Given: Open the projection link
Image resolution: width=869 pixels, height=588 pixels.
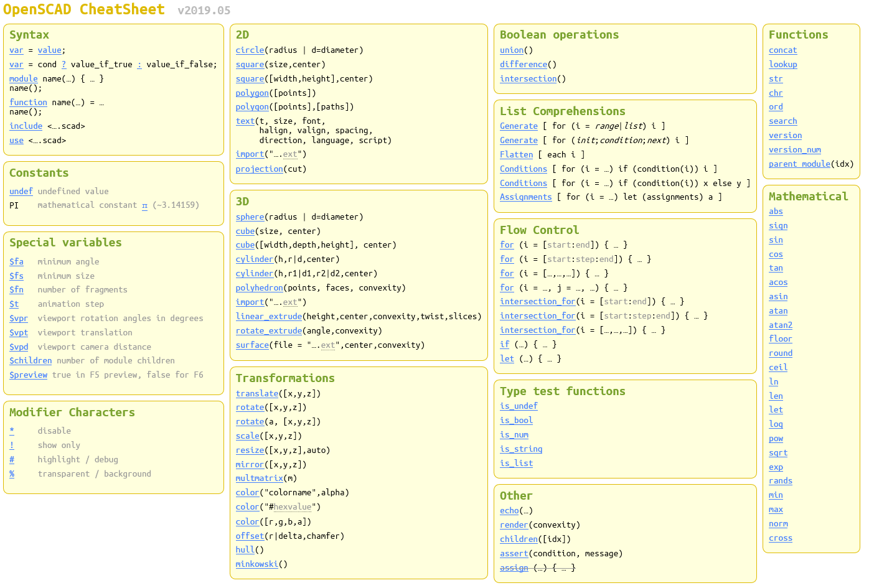Looking at the screenshot, I should [x=260, y=169].
